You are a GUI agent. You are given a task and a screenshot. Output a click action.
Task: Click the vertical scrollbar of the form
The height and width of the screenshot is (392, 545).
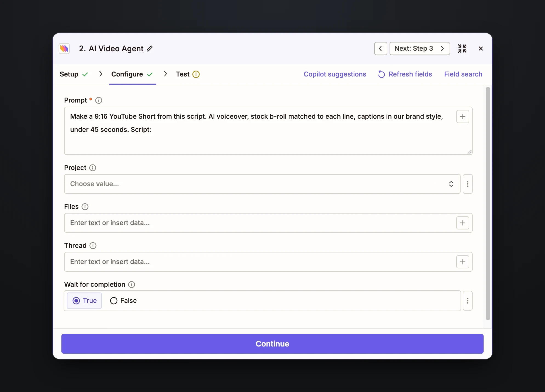coord(488,203)
